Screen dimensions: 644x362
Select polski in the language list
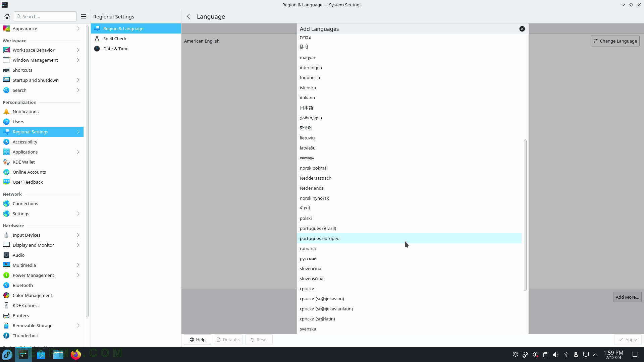(409, 218)
